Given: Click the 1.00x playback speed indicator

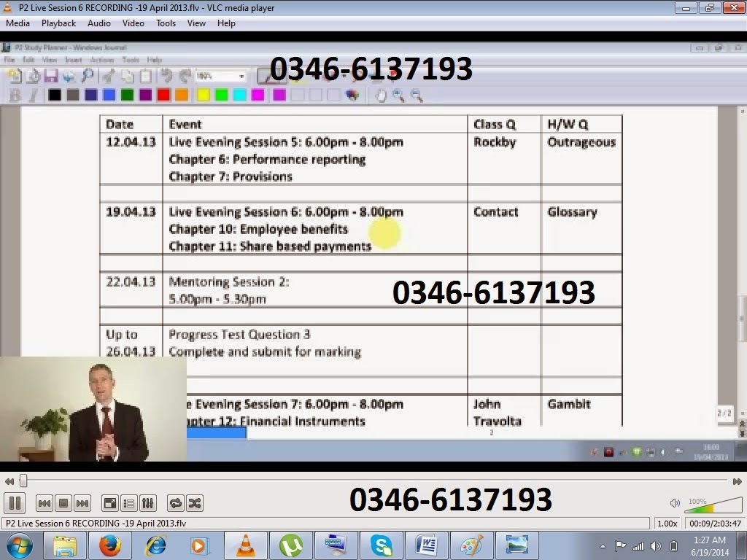Looking at the screenshot, I should coord(667,524).
